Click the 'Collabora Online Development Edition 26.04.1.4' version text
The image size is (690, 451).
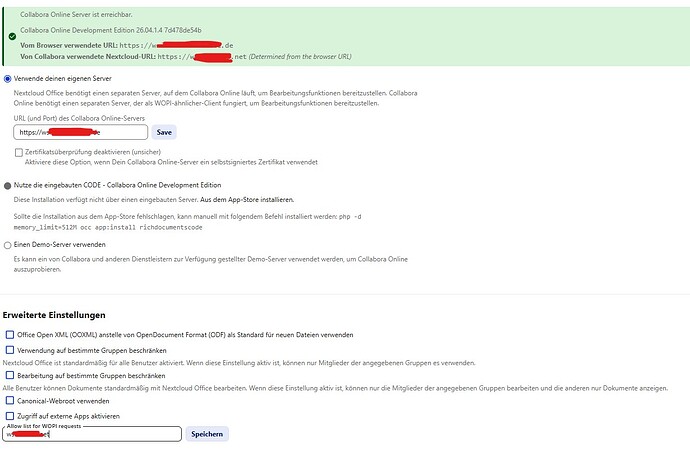pos(111,30)
